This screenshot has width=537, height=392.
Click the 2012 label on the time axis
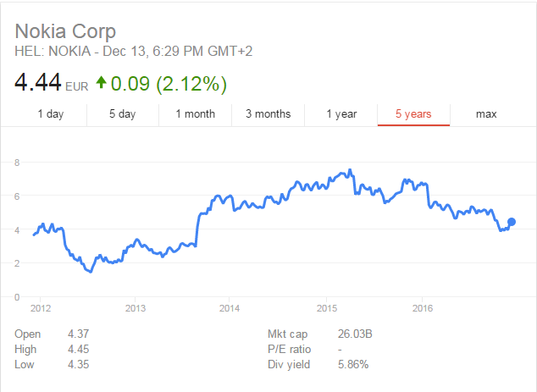coord(40,308)
